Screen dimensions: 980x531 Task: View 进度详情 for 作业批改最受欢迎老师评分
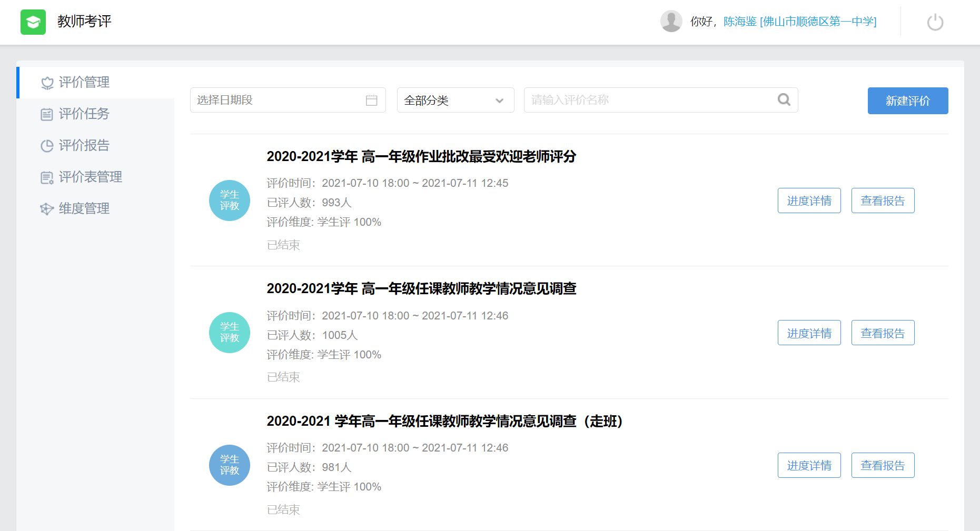click(809, 201)
